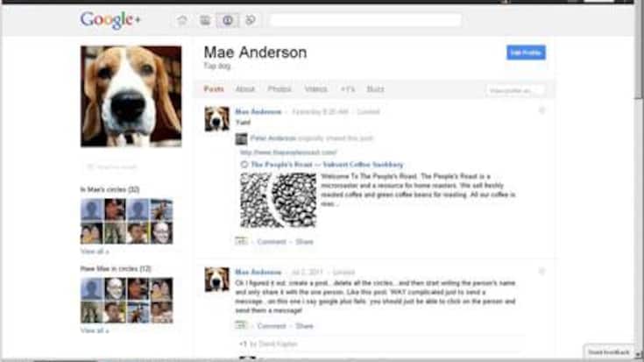This screenshot has width=644, height=362.
Task: Click the Google+ logo
Action: 110,19
